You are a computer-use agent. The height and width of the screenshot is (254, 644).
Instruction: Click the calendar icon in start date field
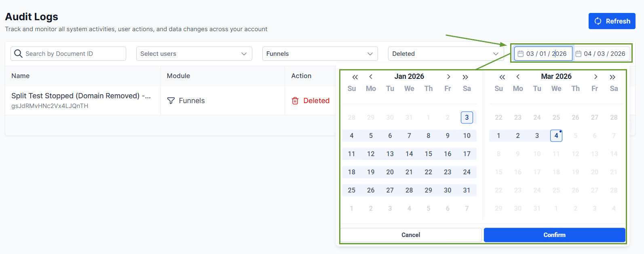521,54
